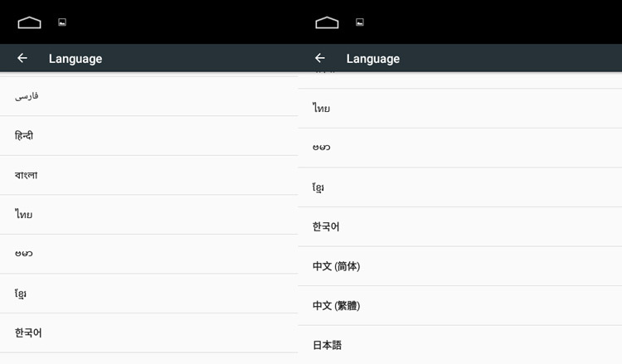This screenshot has height=364, width=622.
Task: Select Khmer language in left list
Action: coord(148,294)
